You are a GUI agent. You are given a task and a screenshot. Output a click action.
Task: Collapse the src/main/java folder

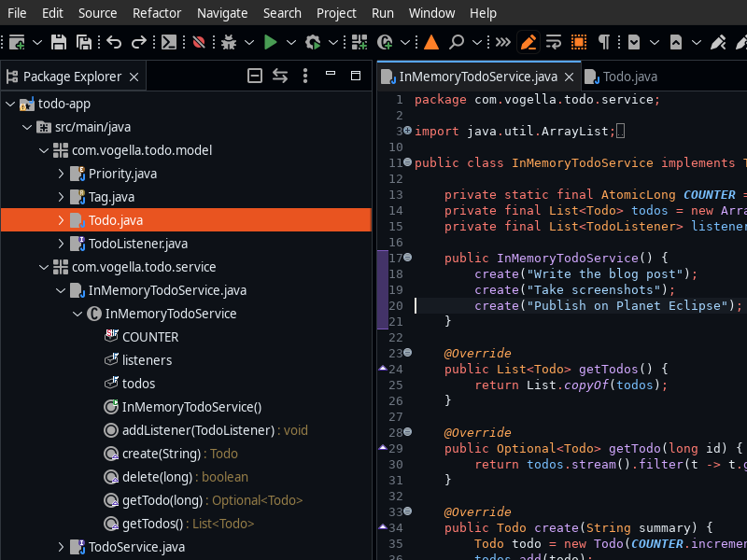point(27,127)
